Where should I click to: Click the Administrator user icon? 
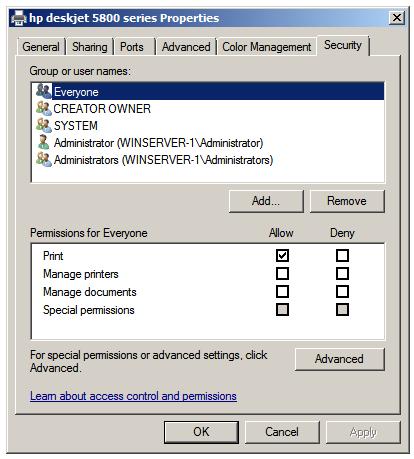[44, 142]
